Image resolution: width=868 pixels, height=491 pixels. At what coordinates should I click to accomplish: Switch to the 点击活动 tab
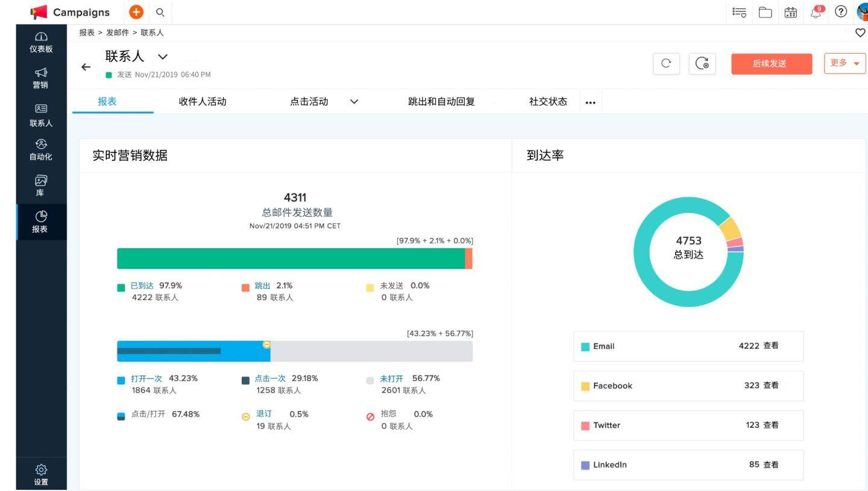(x=309, y=102)
